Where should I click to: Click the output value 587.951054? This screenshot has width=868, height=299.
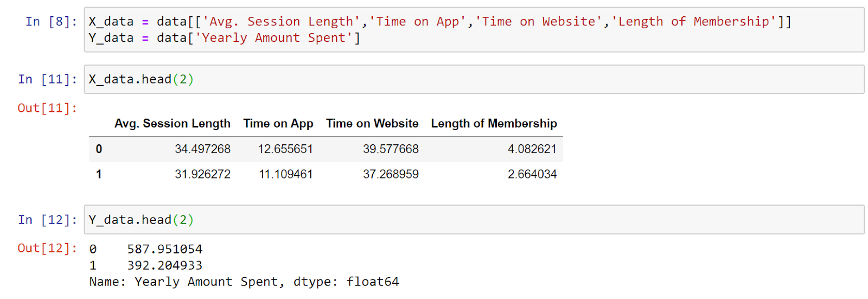(165, 249)
